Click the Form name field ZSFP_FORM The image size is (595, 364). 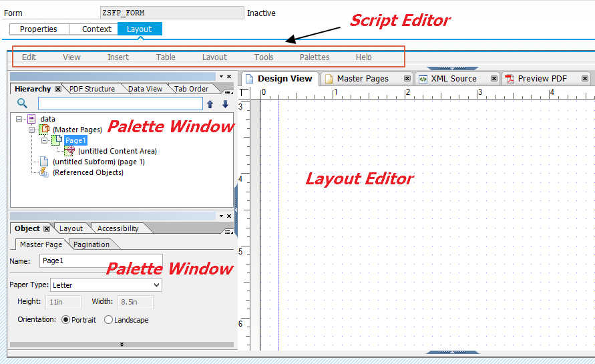(x=172, y=13)
